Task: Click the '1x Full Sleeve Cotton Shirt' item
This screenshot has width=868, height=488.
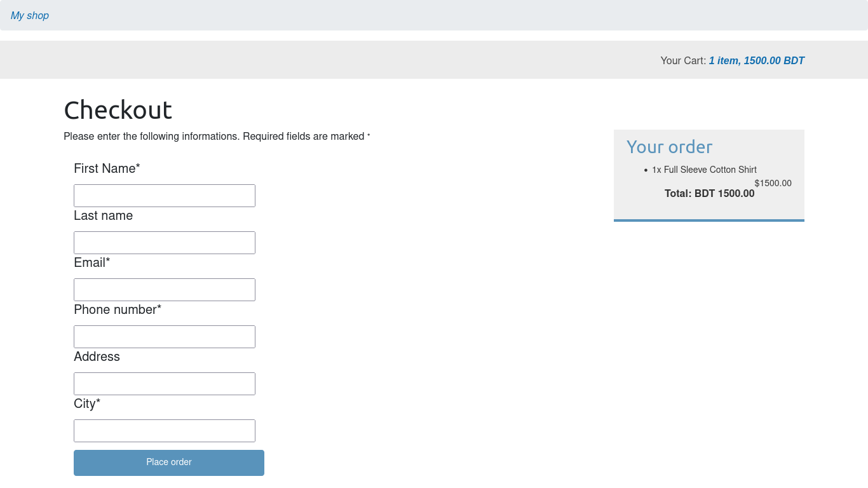Action: (704, 170)
